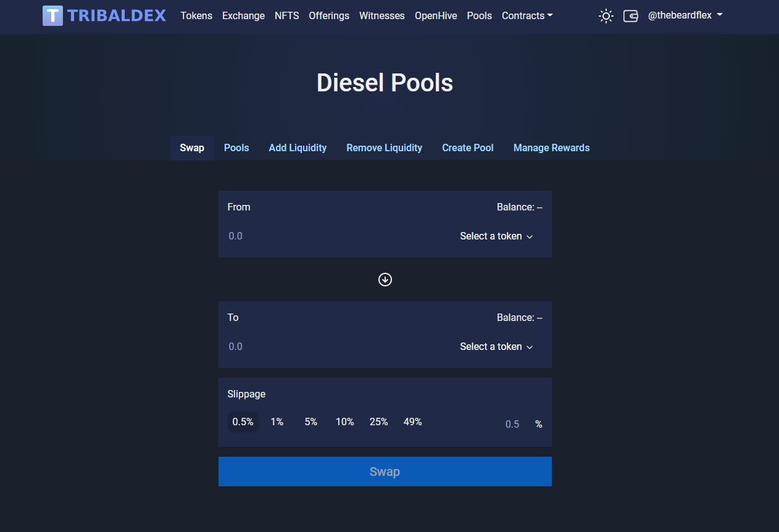Click the TribalDex logo
The image size is (779, 532).
tap(104, 15)
